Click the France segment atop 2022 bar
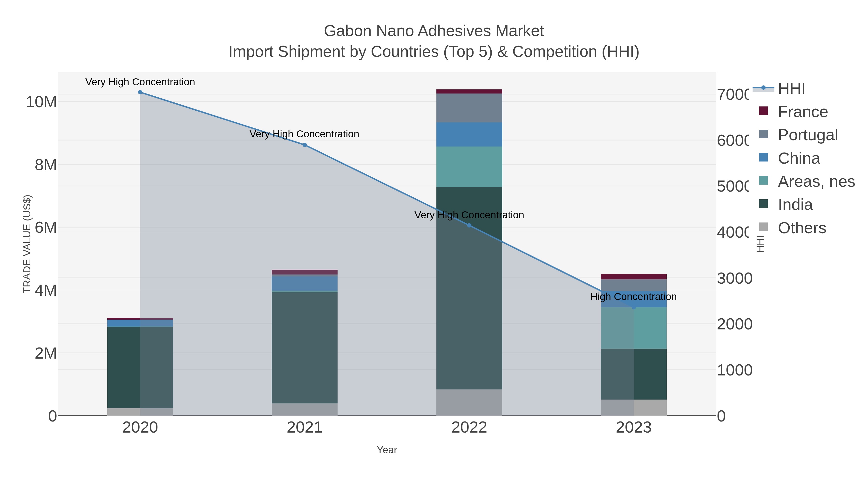The image size is (868, 488). click(x=469, y=92)
